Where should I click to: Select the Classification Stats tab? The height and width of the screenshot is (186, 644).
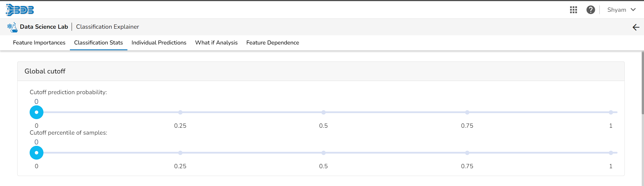(x=98, y=42)
